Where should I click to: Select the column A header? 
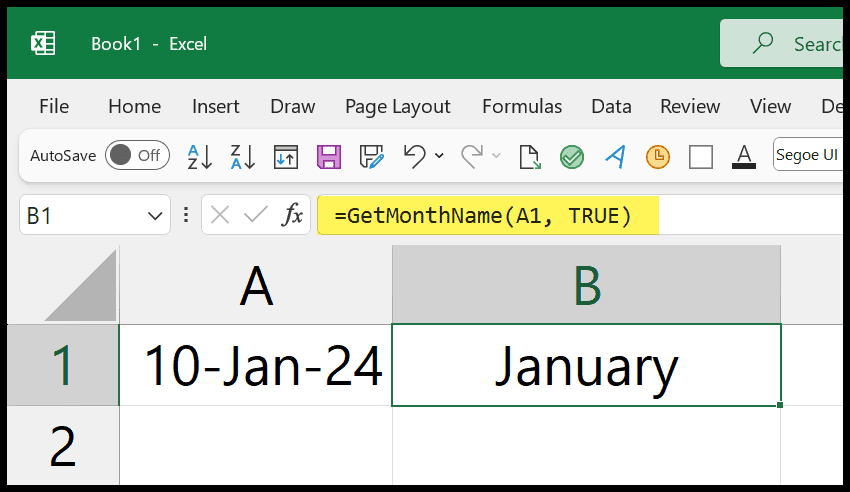(256, 286)
